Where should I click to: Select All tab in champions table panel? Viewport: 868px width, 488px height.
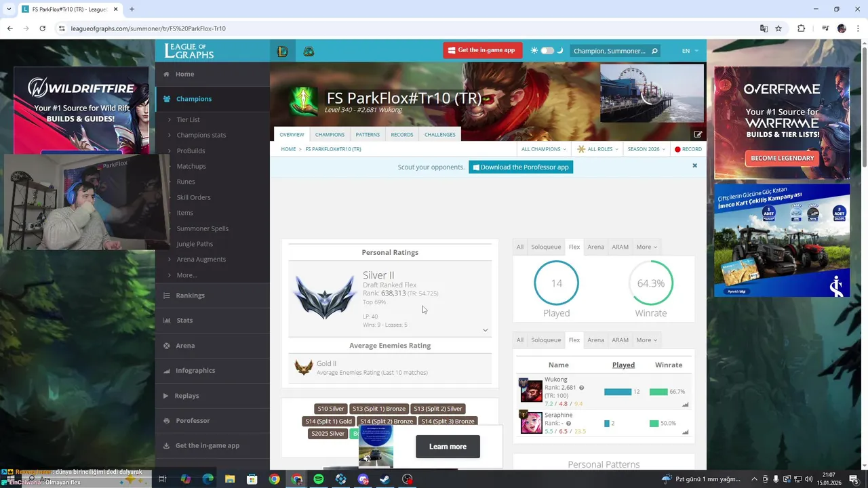click(520, 340)
